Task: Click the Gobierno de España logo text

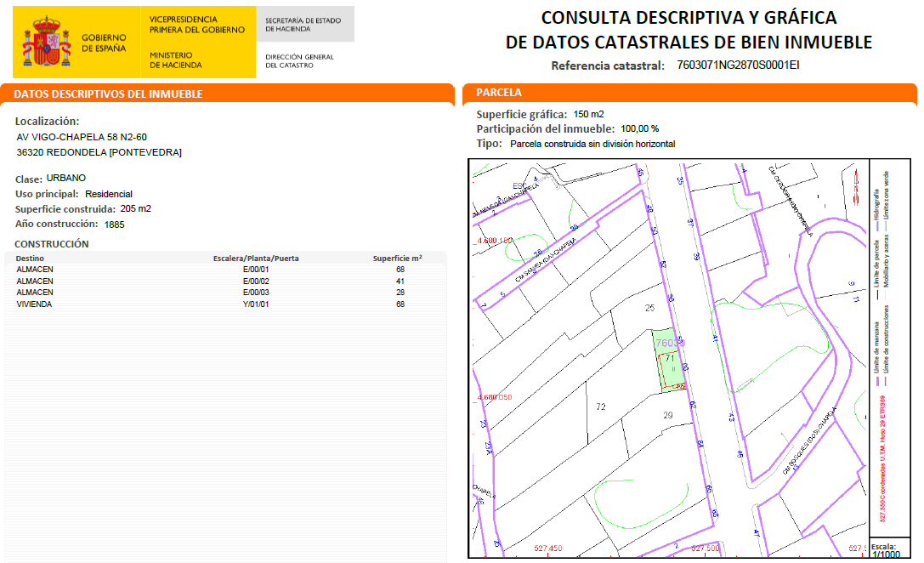Action: click(x=104, y=43)
